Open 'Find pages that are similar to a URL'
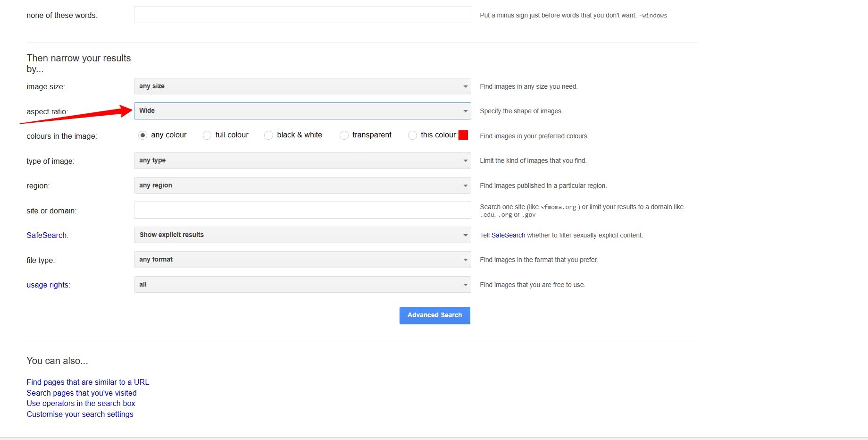 pyautogui.click(x=88, y=382)
